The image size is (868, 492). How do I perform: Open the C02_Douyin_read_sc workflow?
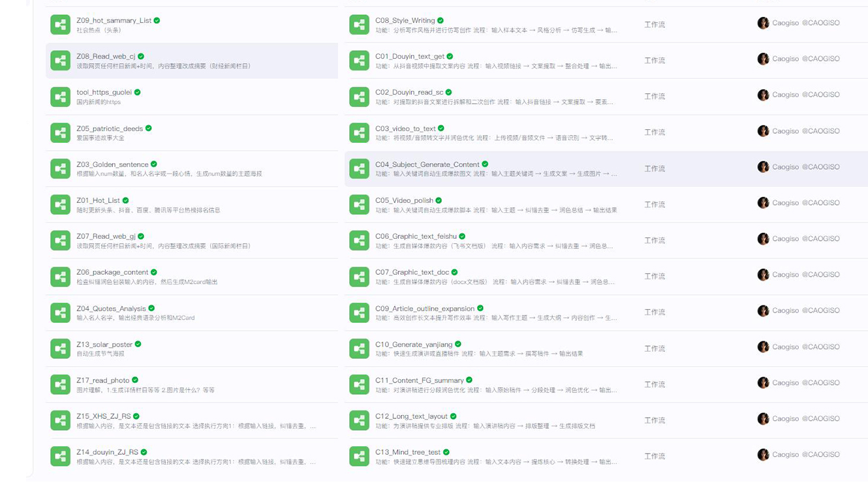pyautogui.click(x=409, y=93)
